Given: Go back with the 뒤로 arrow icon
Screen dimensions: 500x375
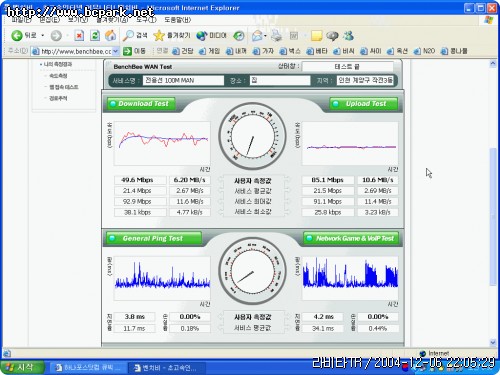Looking at the screenshot, I should pyautogui.click(x=17, y=35).
